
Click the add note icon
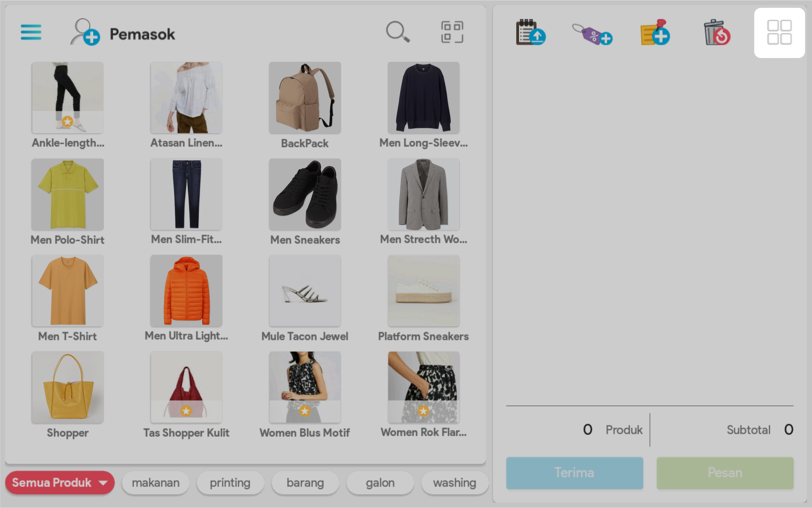coord(655,33)
